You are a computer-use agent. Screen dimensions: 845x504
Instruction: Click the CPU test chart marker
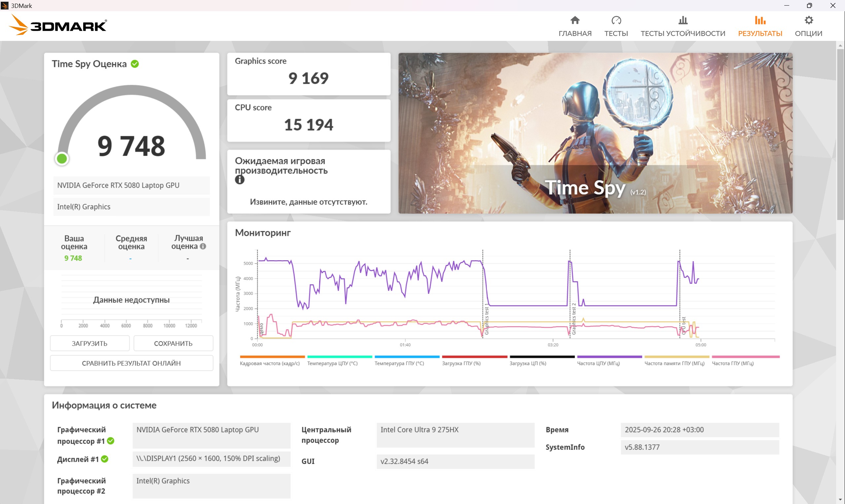point(684,326)
